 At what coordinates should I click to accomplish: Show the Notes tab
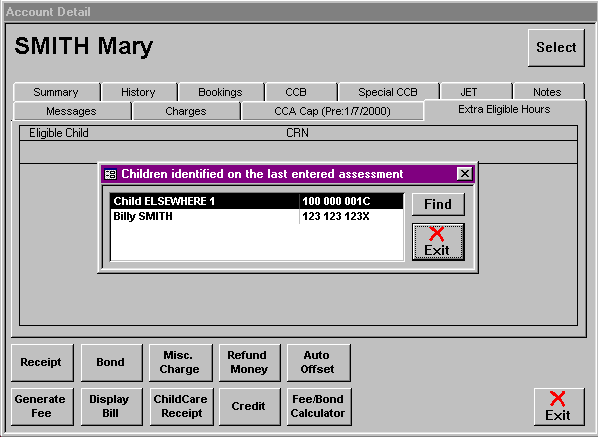(548, 92)
